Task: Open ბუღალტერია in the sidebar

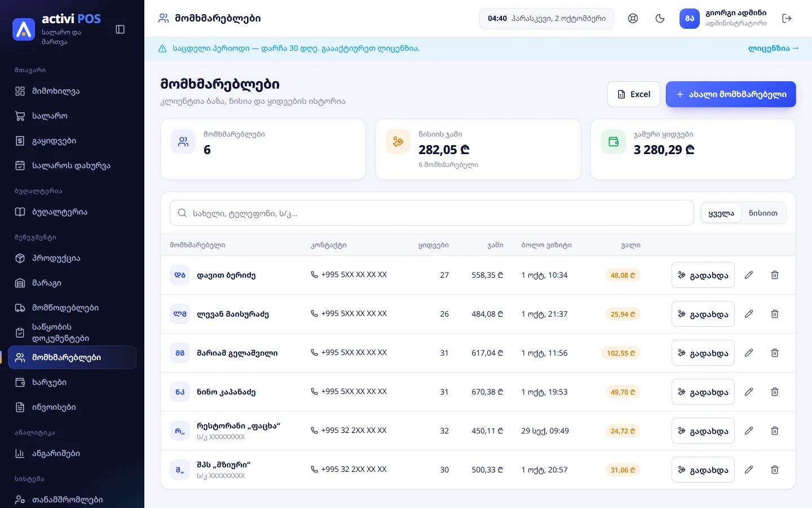Action: click(72, 212)
